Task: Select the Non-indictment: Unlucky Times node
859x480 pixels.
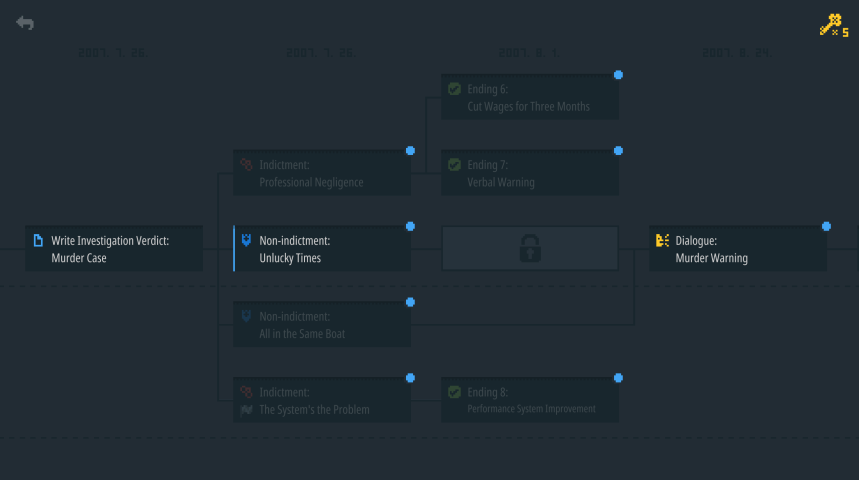Action: click(x=322, y=249)
